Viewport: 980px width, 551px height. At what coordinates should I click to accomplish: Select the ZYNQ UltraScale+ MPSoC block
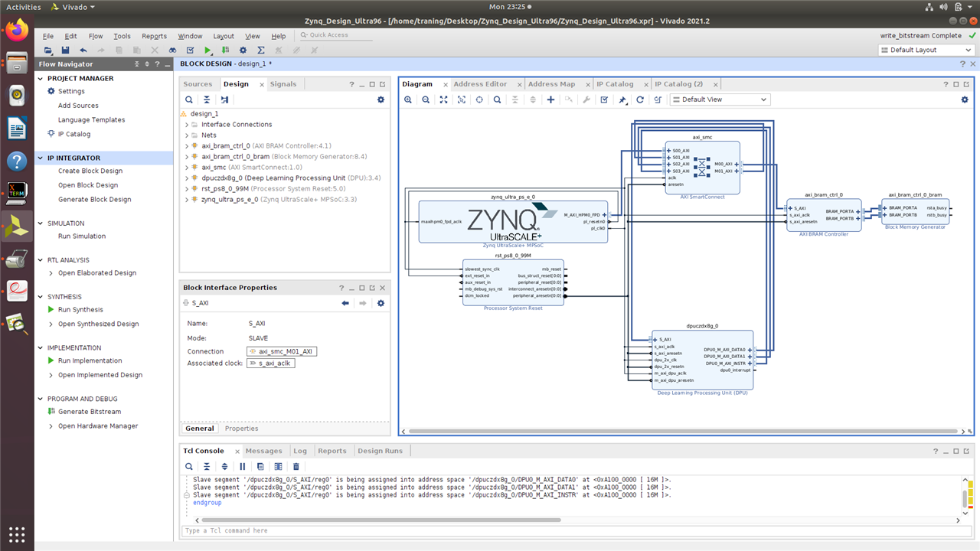pyautogui.click(x=513, y=222)
